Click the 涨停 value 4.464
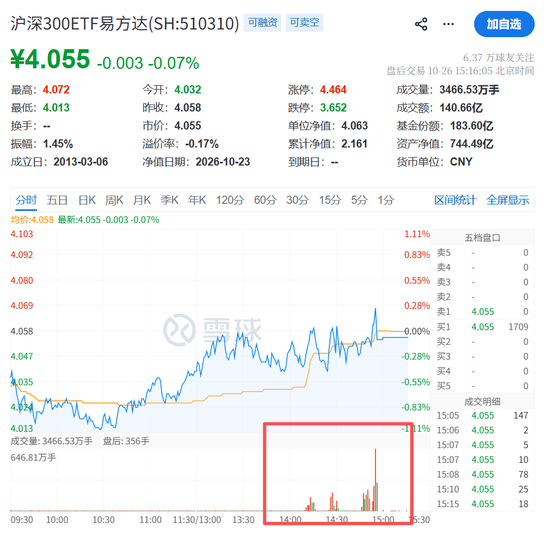The height and width of the screenshot is (541, 550). pos(333,90)
